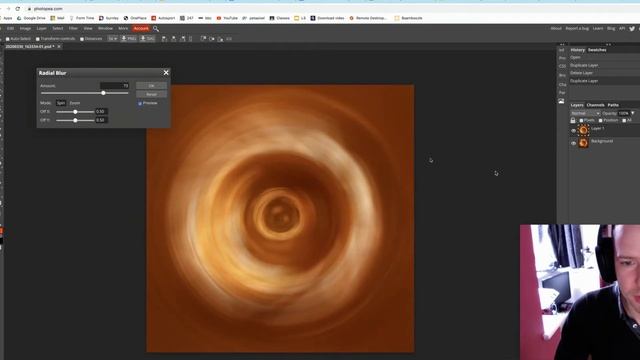640x360 pixels.
Task: Switch to the Swatches tab
Action: click(x=597, y=50)
